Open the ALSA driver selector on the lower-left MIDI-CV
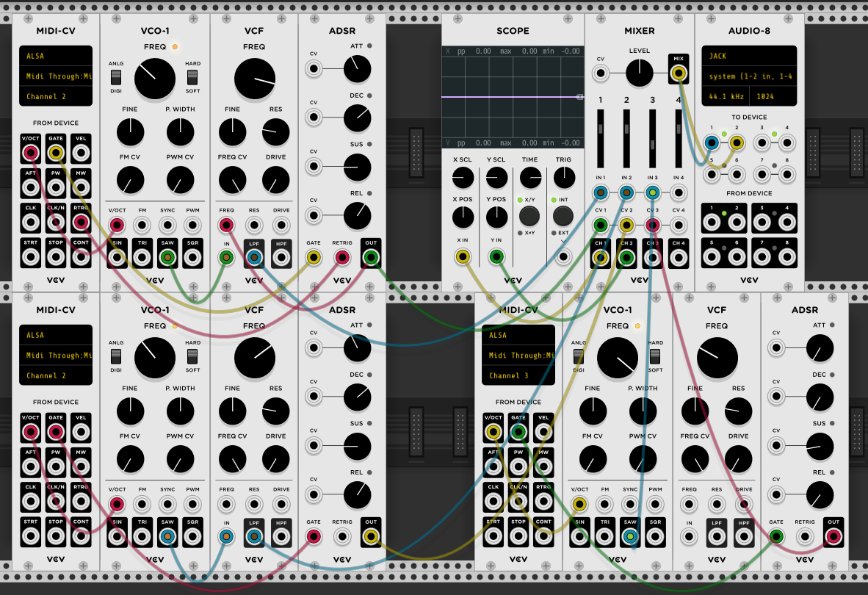This screenshot has width=868, height=595. (x=55, y=335)
